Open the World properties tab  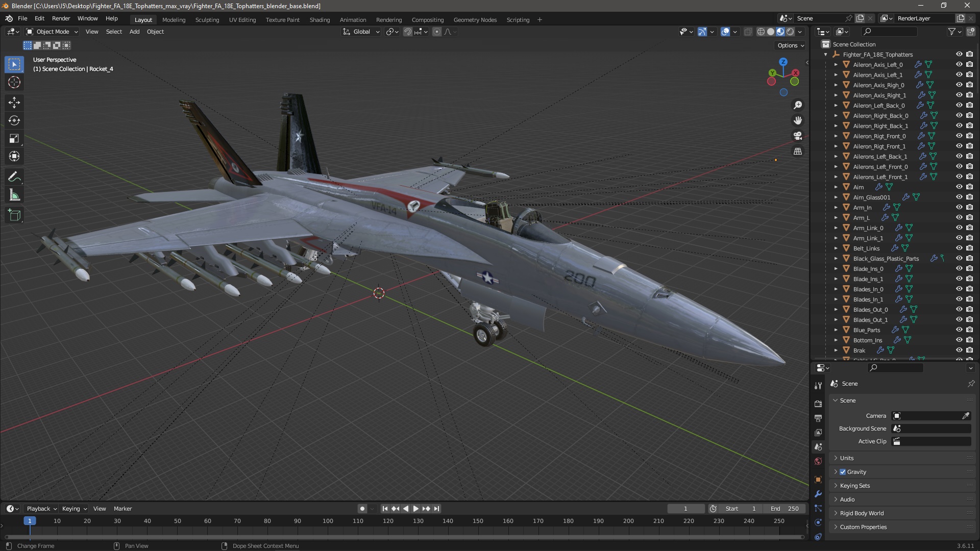[818, 461]
